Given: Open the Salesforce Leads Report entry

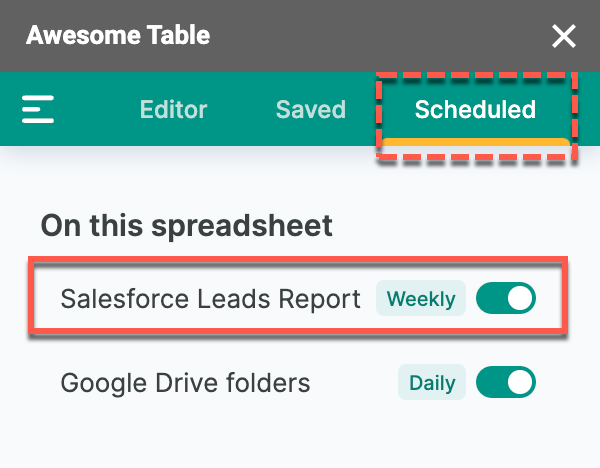Looking at the screenshot, I should pos(210,298).
